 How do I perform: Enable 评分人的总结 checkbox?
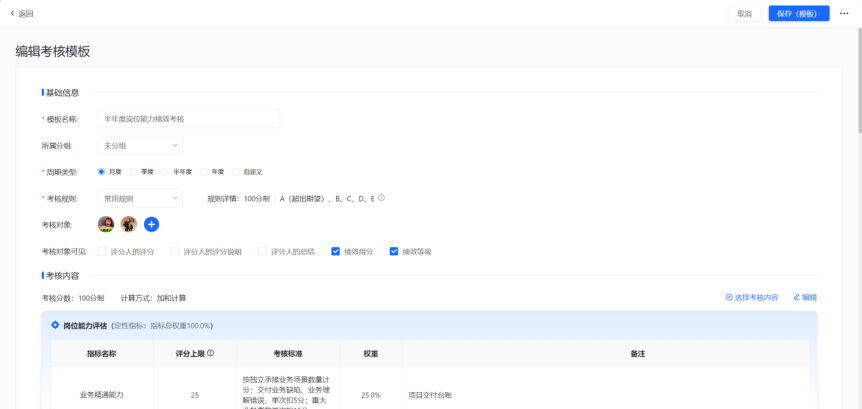[x=262, y=252]
